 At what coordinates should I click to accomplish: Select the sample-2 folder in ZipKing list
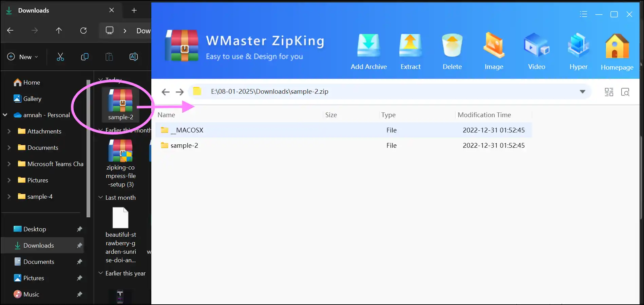point(344,145)
